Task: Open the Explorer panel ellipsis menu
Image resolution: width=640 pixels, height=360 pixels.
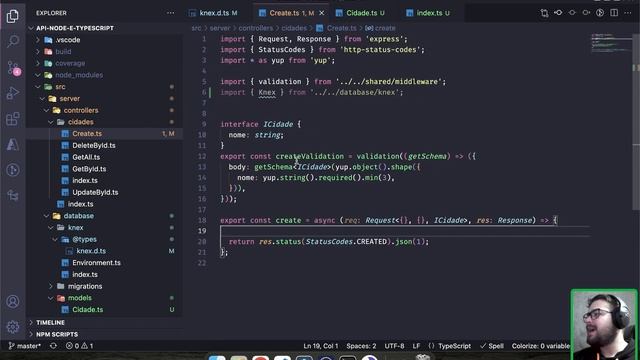Action: click(170, 13)
